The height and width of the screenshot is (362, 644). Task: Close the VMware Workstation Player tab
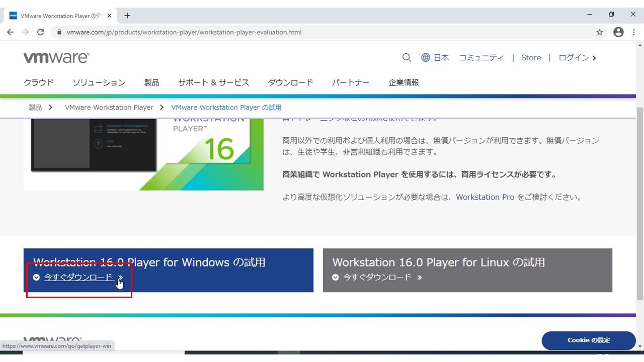(x=109, y=16)
